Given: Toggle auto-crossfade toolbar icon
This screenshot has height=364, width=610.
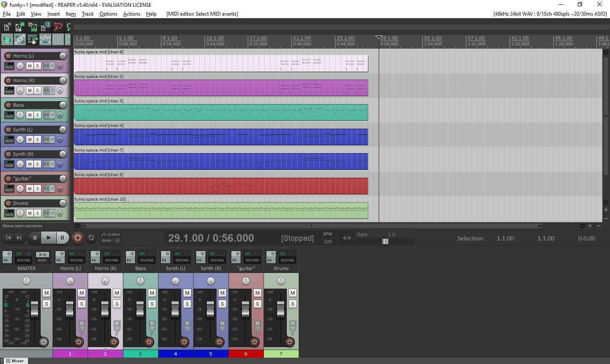Looking at the screenshot, I should (x=7, y=40).
